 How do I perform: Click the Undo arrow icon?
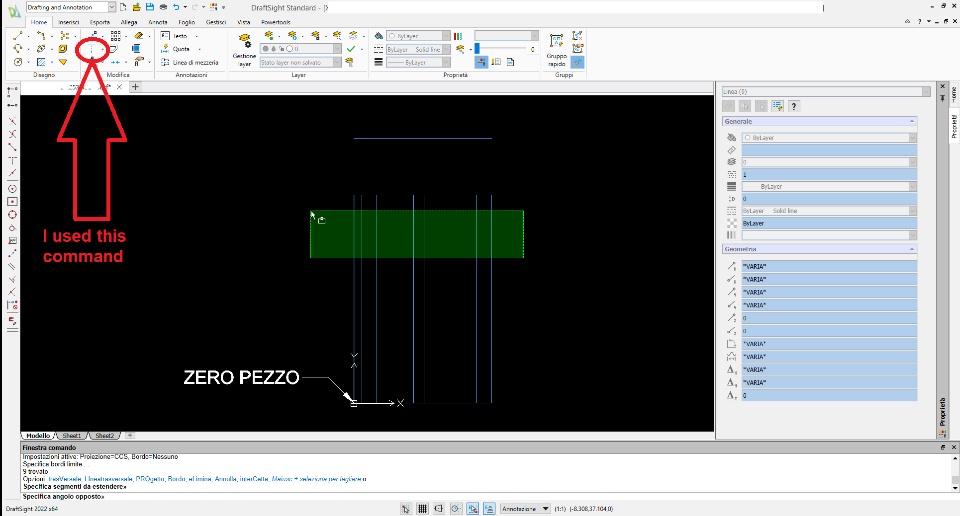(x=176, y=7)
